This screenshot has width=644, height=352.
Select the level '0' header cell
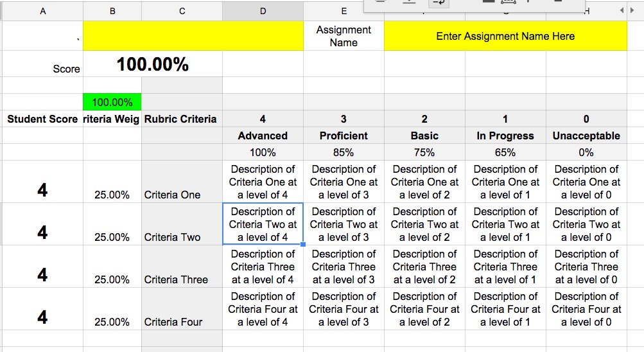tap(586, 119)
